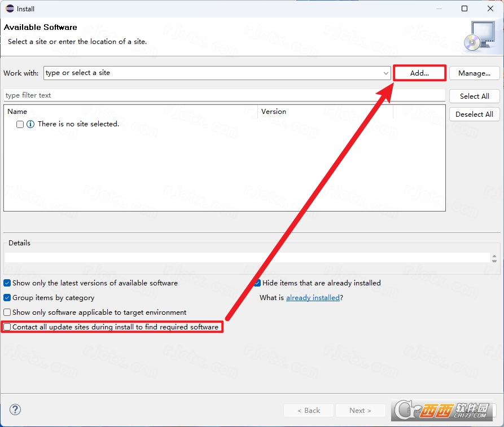Click the type filter text field
Image resolution: width=504 pixels, height=427 pixels.
(225, 95)
